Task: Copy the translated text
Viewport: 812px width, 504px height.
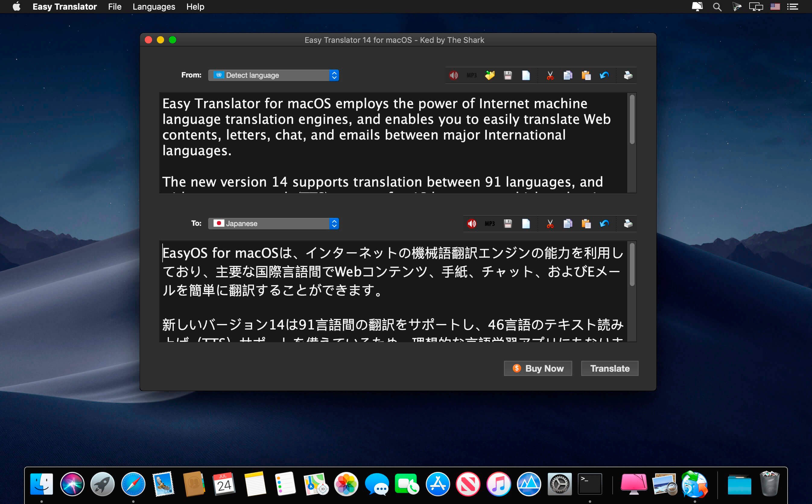Action: point(568,224)
